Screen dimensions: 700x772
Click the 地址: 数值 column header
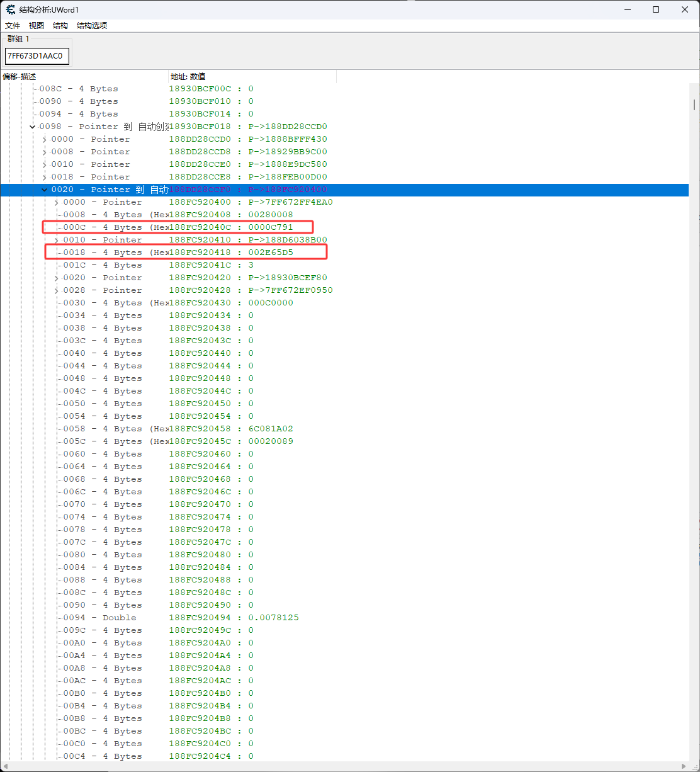[x=252, y=77]
